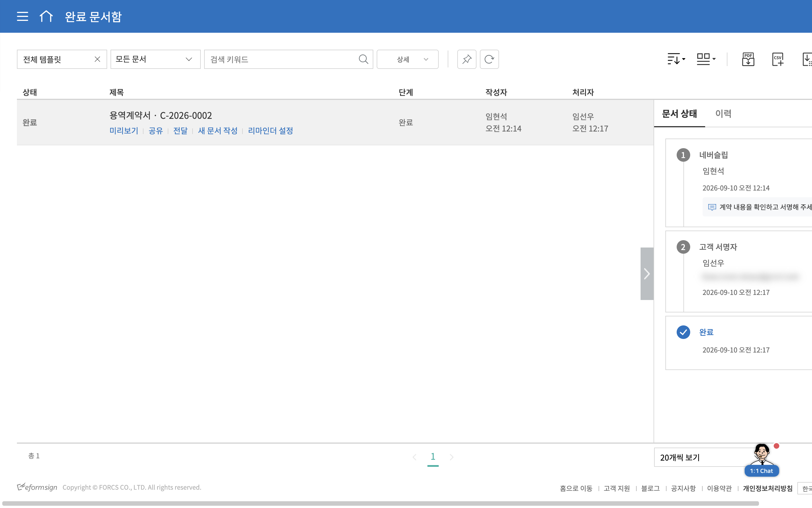Click step 2 고객 서명자 circle
812x508 pixels.
click(x=683, y=247)
